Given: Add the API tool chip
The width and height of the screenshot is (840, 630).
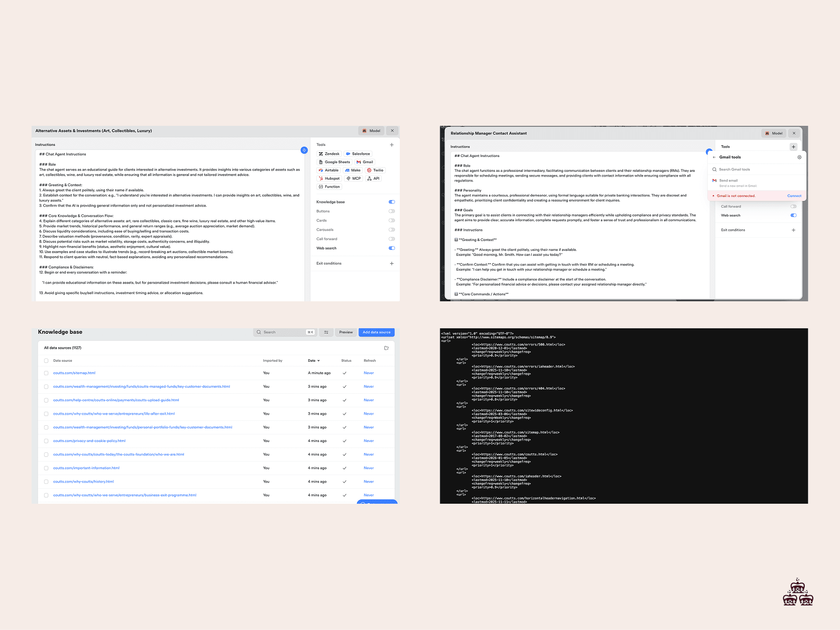Looking at the screenshot, I should point(373,178).
